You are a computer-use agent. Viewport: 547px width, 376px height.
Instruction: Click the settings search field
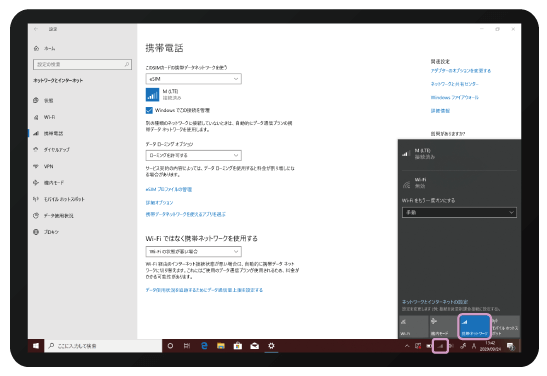coord(82,65)
